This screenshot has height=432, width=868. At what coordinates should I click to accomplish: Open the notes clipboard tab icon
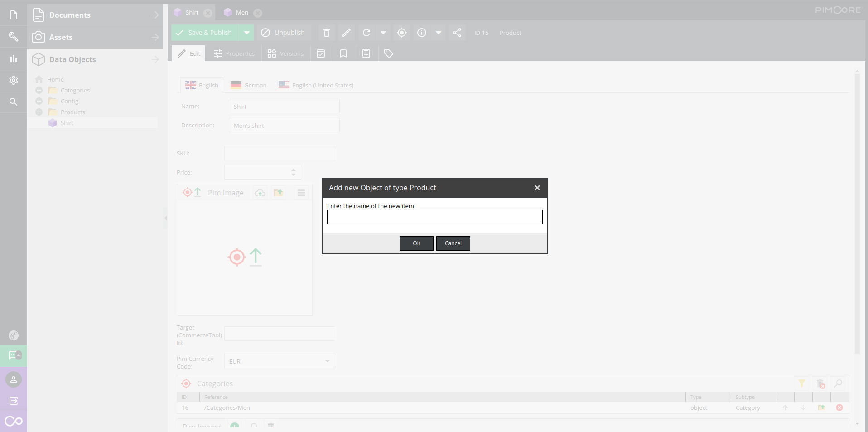(366, 53)
